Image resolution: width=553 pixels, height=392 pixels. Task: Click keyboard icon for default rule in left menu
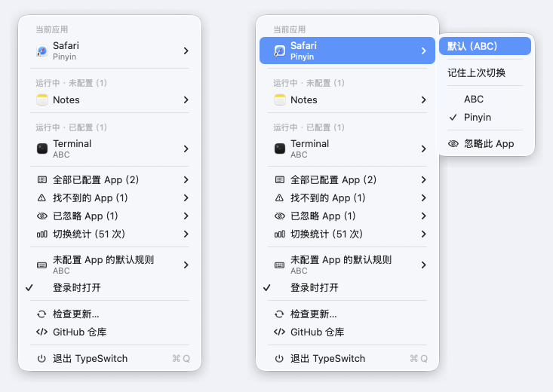click(42, 265)
